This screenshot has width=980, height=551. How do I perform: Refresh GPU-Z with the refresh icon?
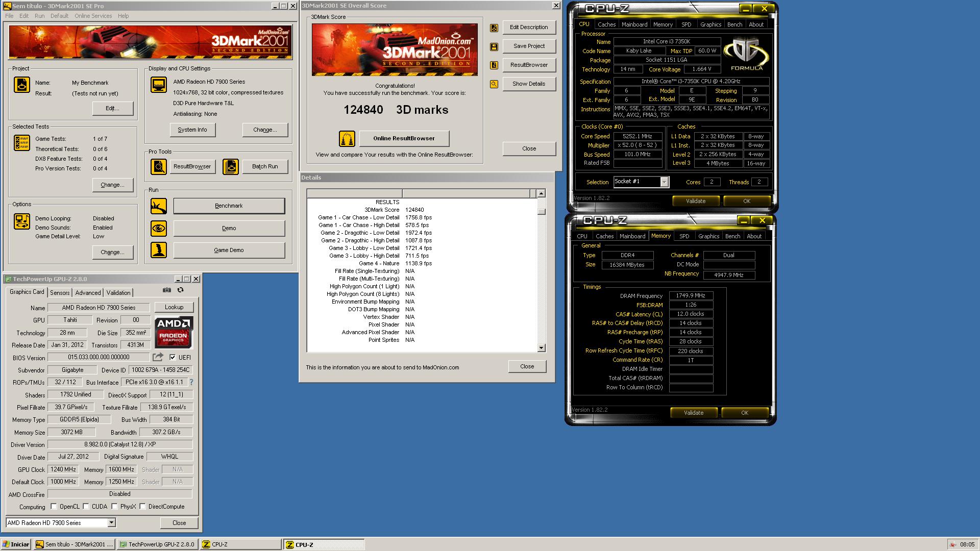point(180,290)
